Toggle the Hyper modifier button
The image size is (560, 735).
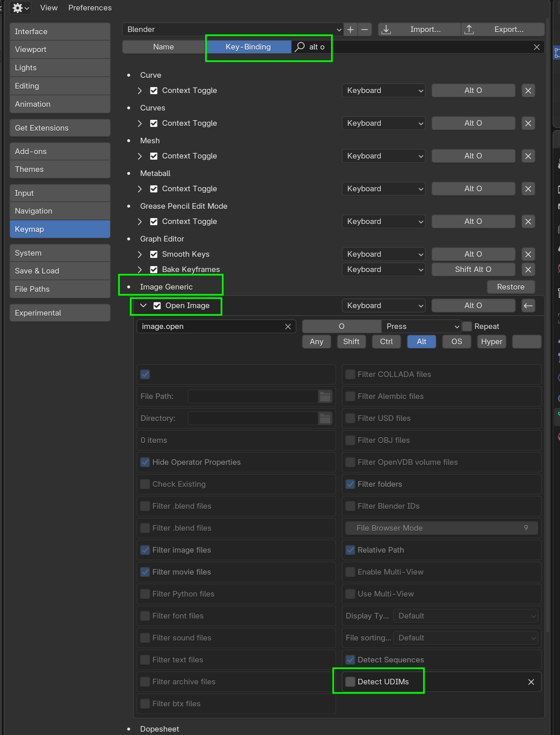pos(491,342)
